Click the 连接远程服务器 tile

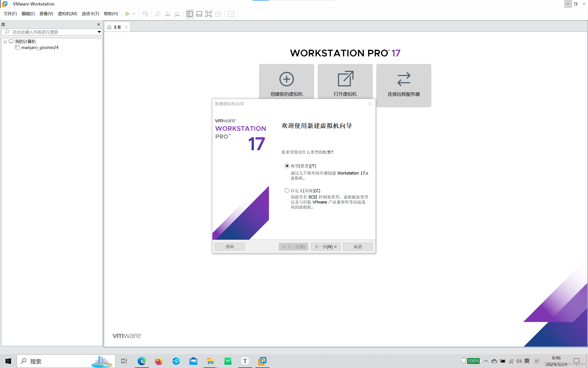pos(404,85)
